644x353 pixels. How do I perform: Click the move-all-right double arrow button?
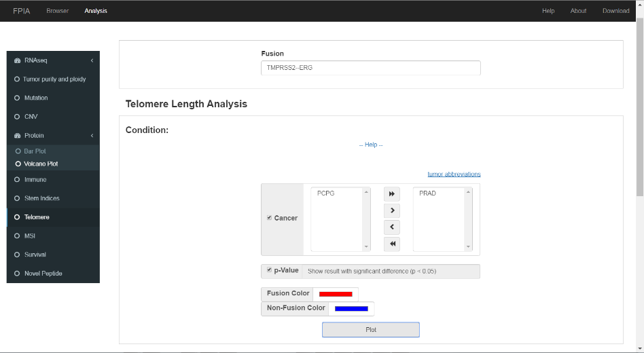pyautogui.click(x=392, y=193)
